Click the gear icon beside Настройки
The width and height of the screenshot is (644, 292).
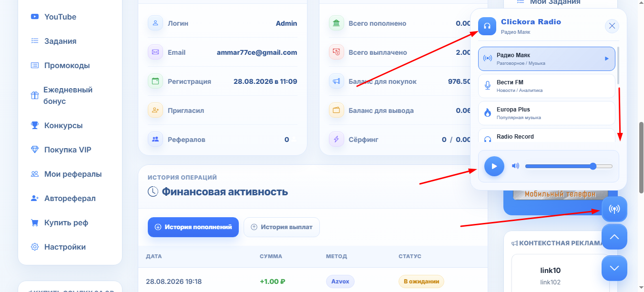pyautogui.click(x=34, y=247)
